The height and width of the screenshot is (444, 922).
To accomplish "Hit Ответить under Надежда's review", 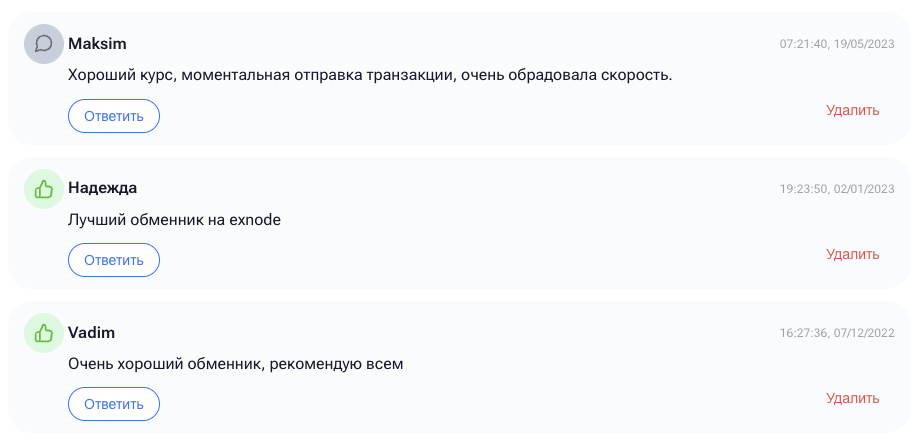I will [x=114, y=260].
